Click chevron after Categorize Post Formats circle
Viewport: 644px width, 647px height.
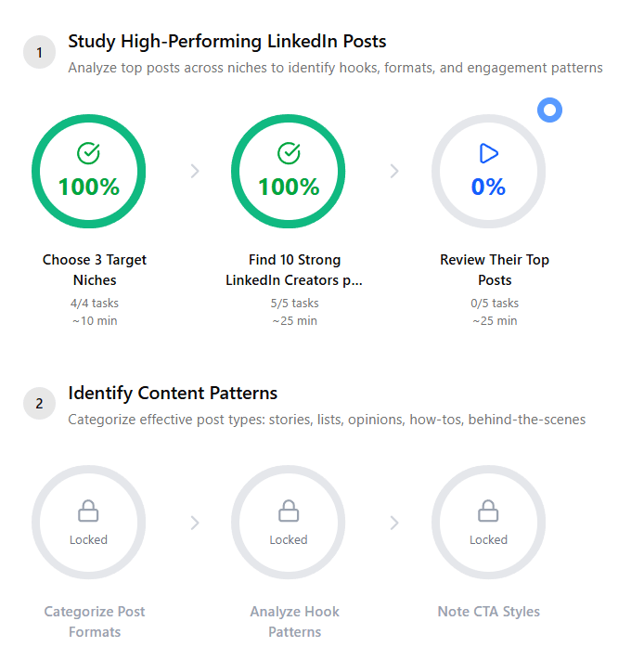195,523
